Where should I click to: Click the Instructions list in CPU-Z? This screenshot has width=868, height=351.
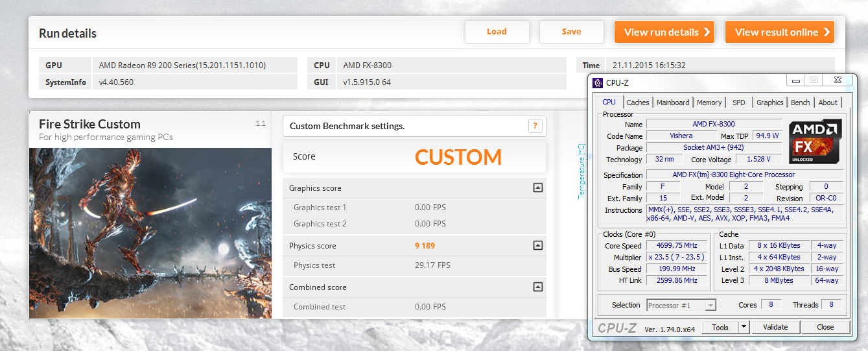(x=745, y=214)
